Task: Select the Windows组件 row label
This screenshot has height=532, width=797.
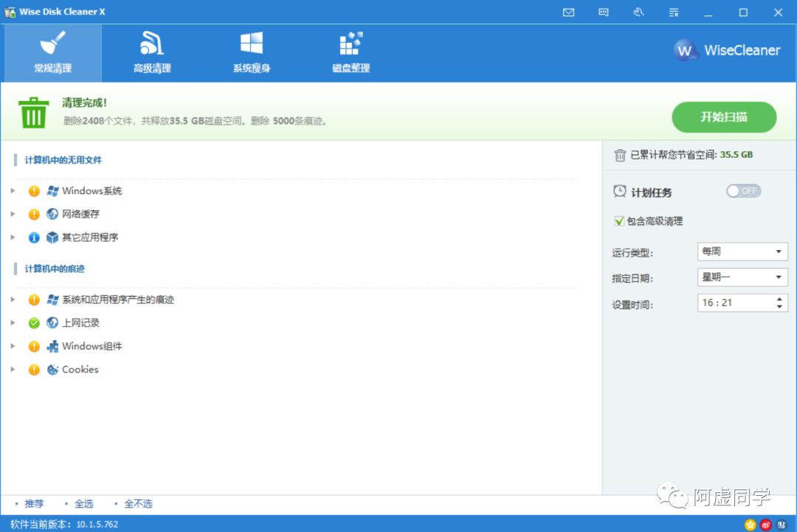Action: pos(92,347)
